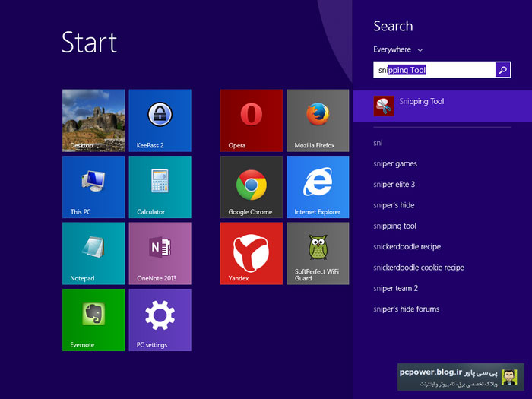The image size is (532, 399).
Task: Select the 'sniper elite 3' suggestion
Action: (x=394, y=185)
